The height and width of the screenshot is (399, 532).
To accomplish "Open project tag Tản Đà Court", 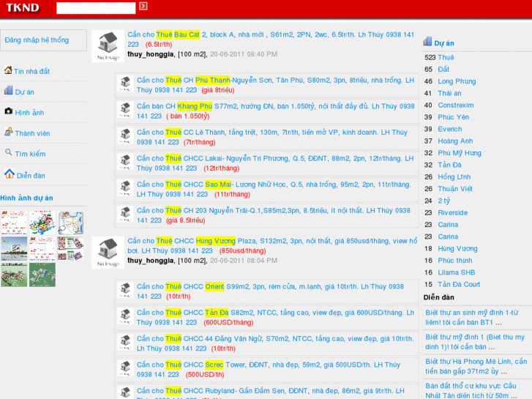I will tap(459, 284).
